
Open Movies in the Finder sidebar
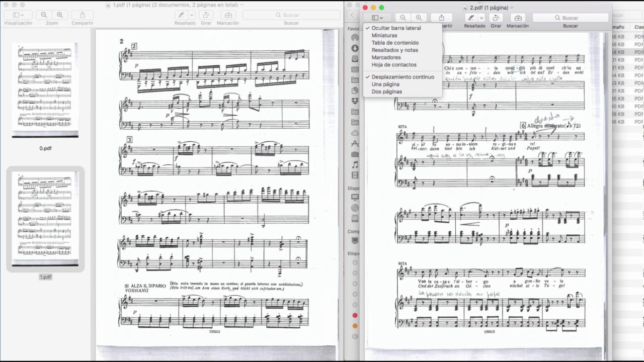(x=355, y=175)
